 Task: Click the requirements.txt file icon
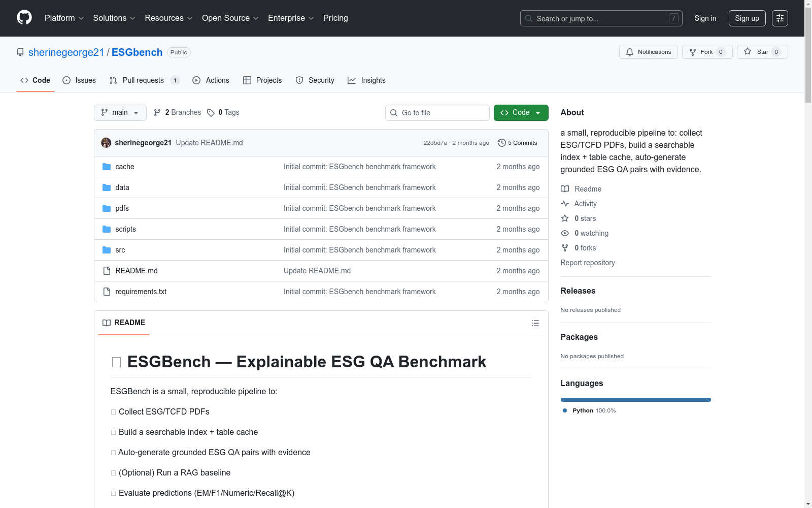tap(107, 292)
